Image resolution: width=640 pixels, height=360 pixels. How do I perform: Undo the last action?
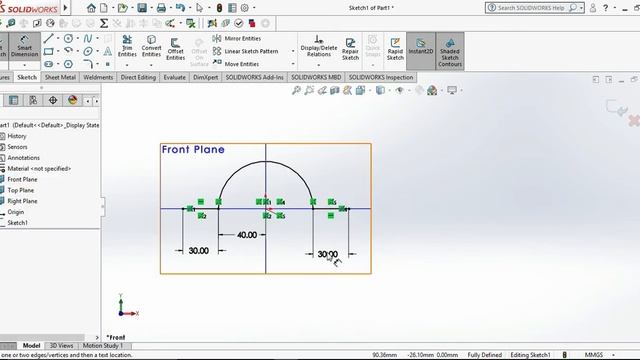click(x=180, y=8)
